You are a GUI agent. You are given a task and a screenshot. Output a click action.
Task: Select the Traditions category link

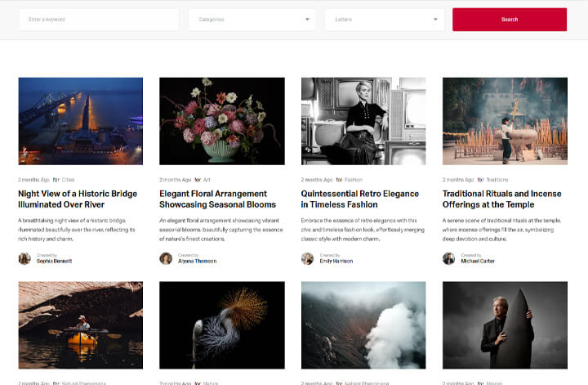point(497,180)
